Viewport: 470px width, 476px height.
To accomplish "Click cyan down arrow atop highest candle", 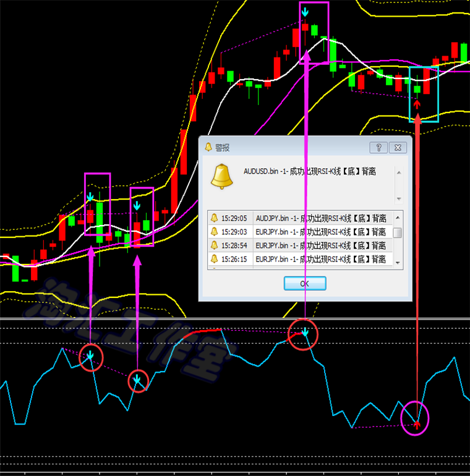I will point(305,12).
